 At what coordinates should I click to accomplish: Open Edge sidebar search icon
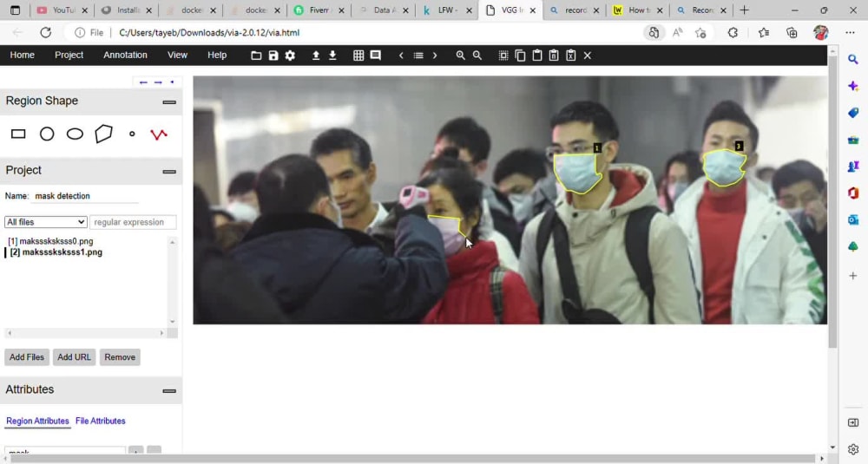(x=853, y=59)
